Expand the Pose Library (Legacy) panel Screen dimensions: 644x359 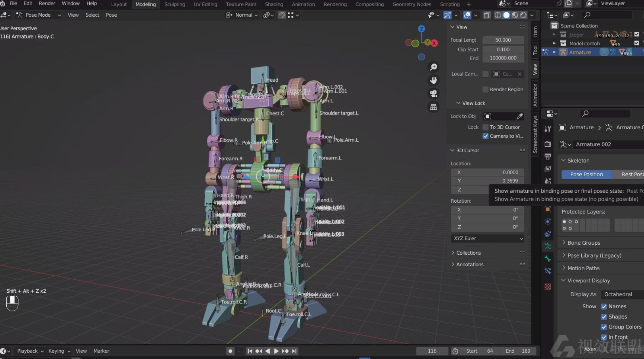point(601,255)
